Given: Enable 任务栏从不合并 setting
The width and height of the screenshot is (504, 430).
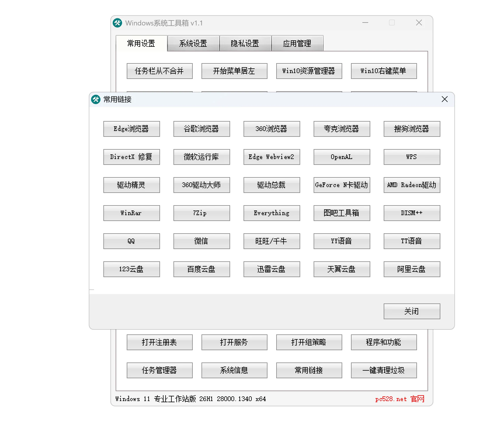Looking at the screenshot, I should 159,71.
